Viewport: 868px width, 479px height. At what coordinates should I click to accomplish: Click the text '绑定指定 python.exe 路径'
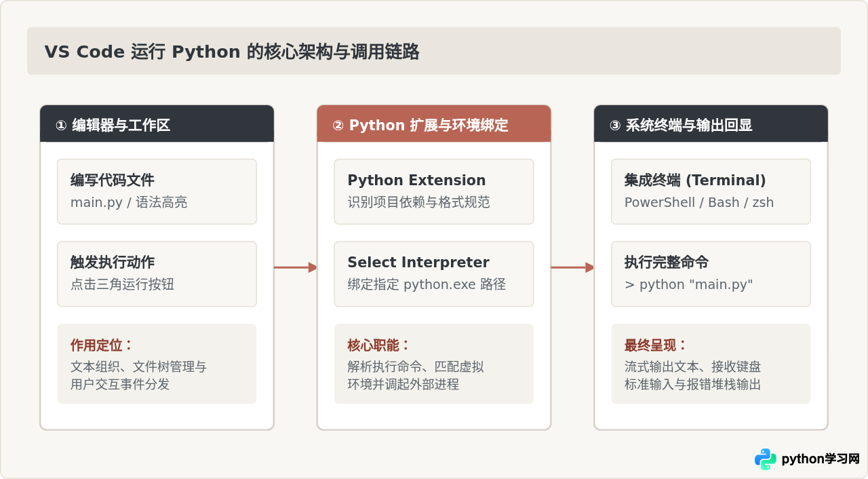click(x=427, y=284)
